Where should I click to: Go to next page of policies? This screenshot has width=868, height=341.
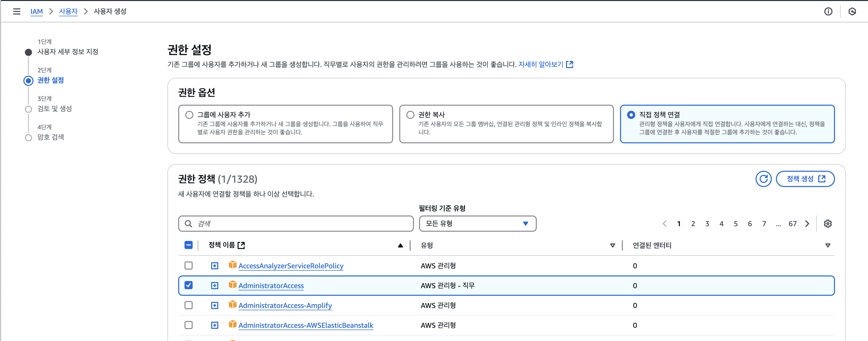807,224
